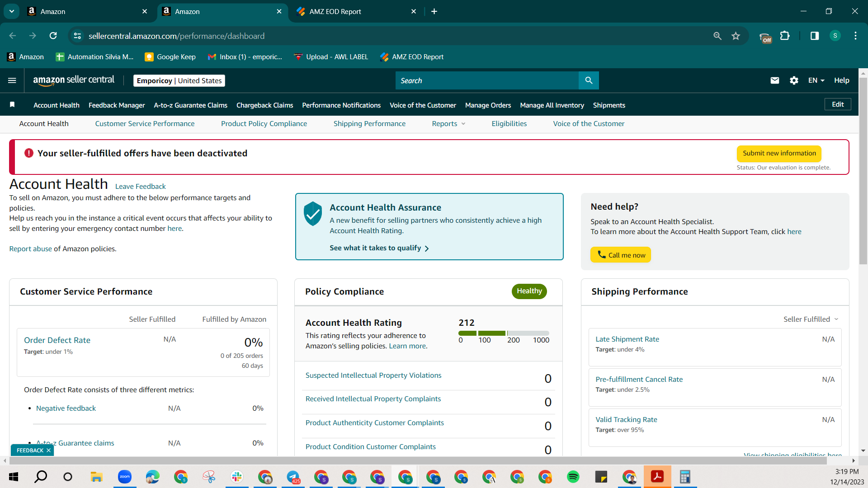Open the Windows Start menu
The width and height of the screenshot is (868, 488).
[13, 477]
